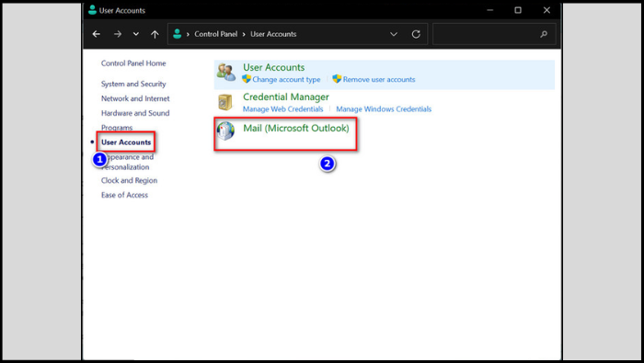644x363 pixels.
Task: Open Appearance and Personalization category
Action: point(127,162)
